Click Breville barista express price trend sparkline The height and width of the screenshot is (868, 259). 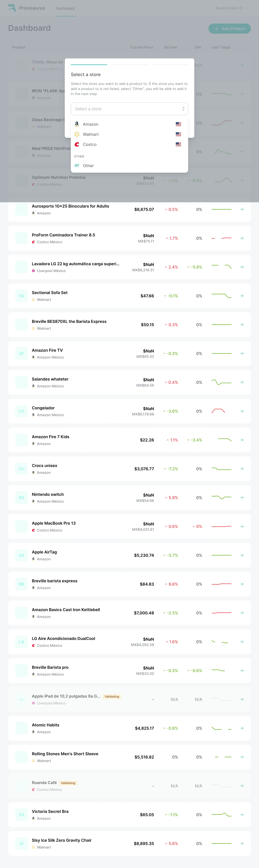(x=222, y=584)
